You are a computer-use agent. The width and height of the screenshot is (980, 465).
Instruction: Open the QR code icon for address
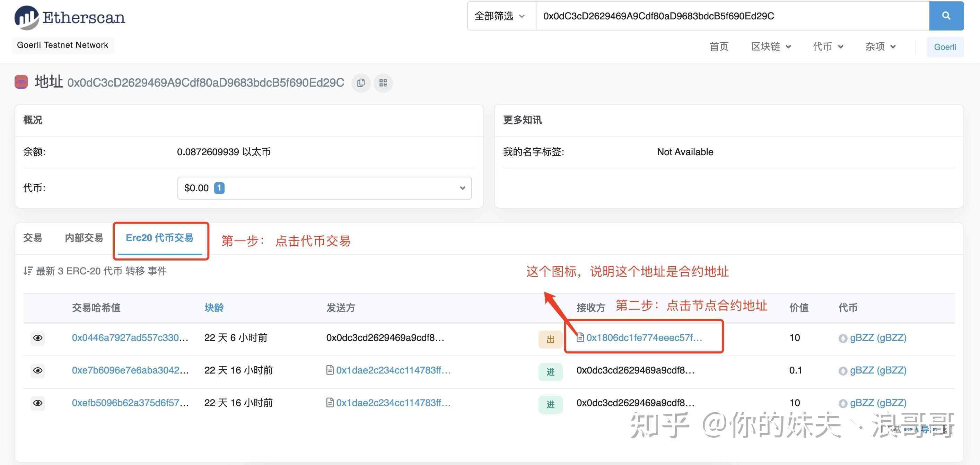point(383,82)
